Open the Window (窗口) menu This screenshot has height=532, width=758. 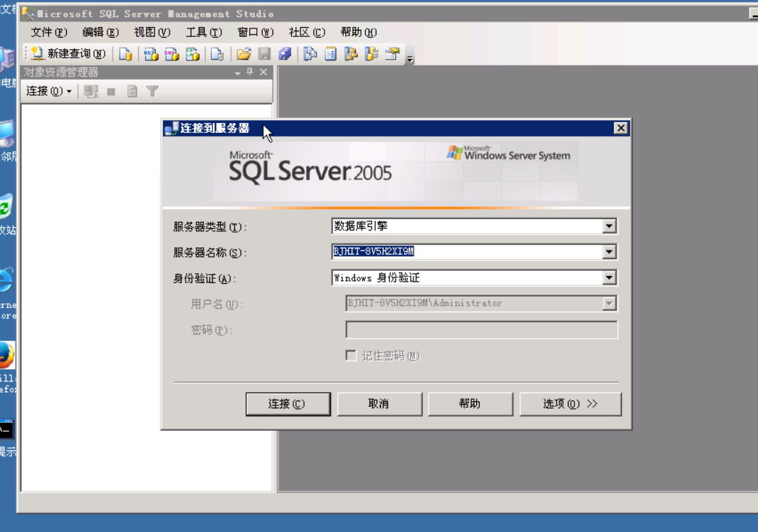[x=256, y=33]
